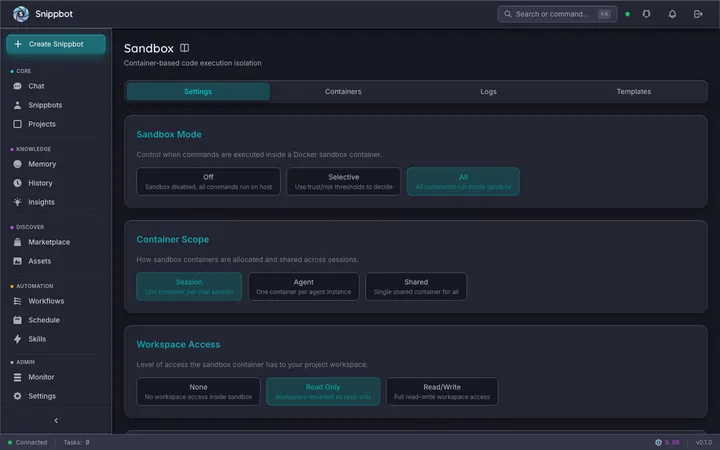This screenshot has height=450, width=720.
Task: Click the Assets image icon
Action: [x=17, y=261]
